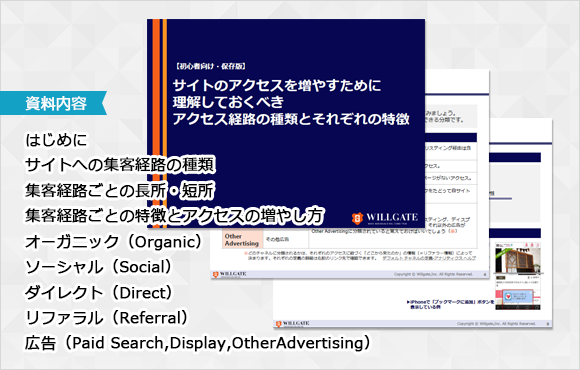Click 集客経路ごとの特徴とアクセスの増やし方 line
The height and width of the screenshot is (370, 580).
coord(174,216)
